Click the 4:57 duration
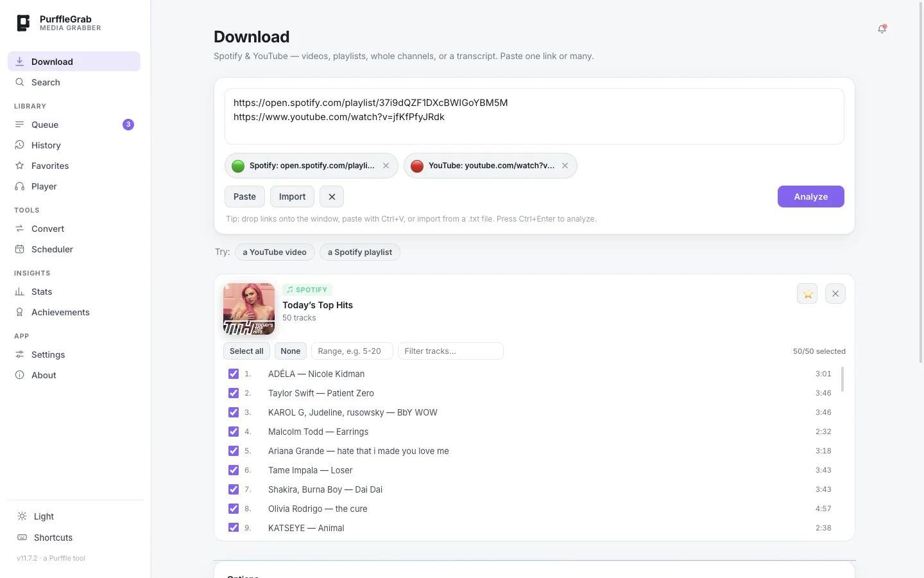The image size is (924, 578). click(x=823, y=509)
